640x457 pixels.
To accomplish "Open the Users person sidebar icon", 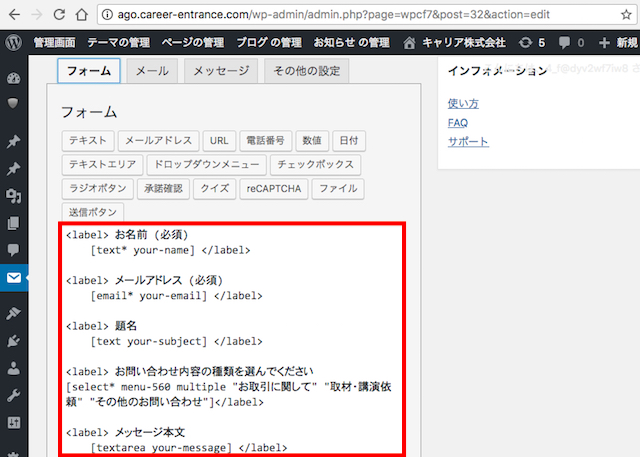I will [13, 368].
